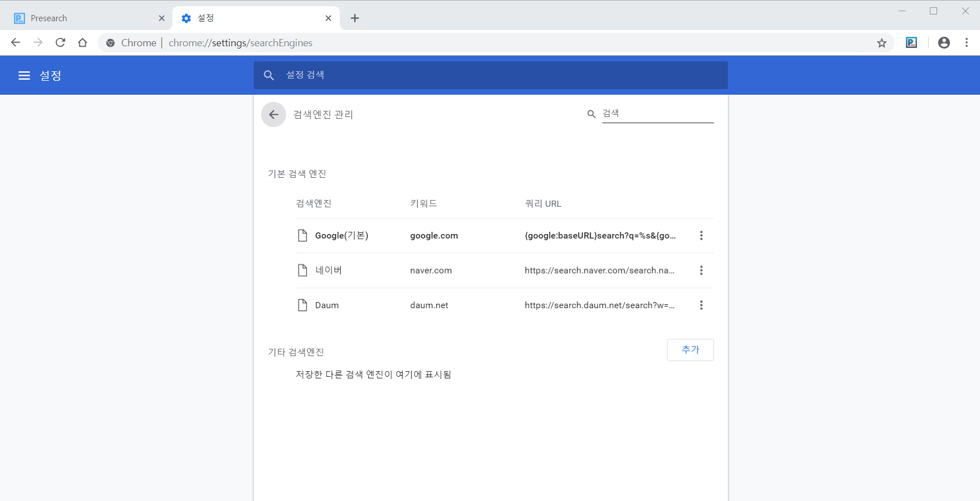The image size is (980, 501).
Task: Minimize the Chrome window
Action: 902,11
